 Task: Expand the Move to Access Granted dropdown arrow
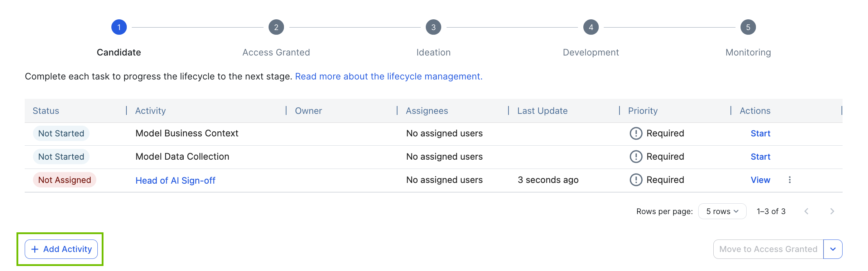click(x=833, y=249)
